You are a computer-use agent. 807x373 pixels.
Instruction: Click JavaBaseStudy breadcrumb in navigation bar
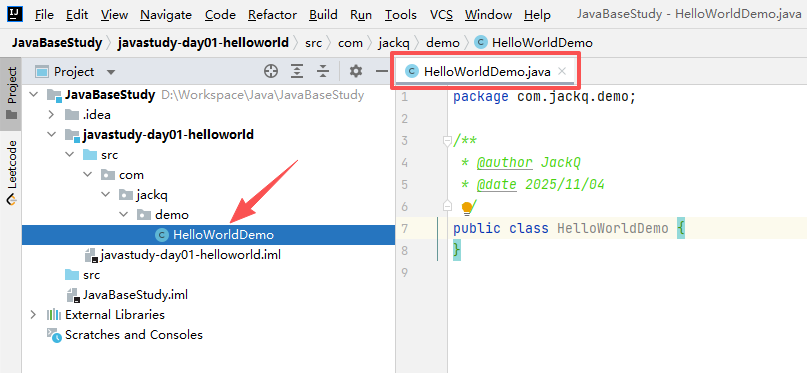57,43
